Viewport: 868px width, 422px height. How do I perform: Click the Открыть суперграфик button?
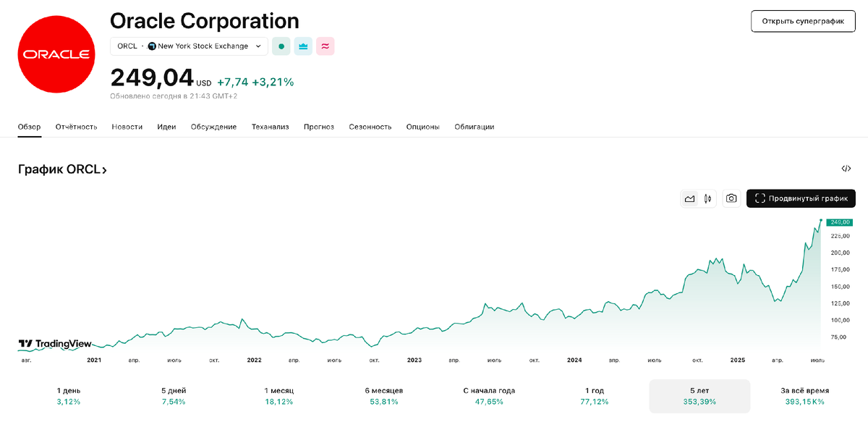tap(803, 22)
